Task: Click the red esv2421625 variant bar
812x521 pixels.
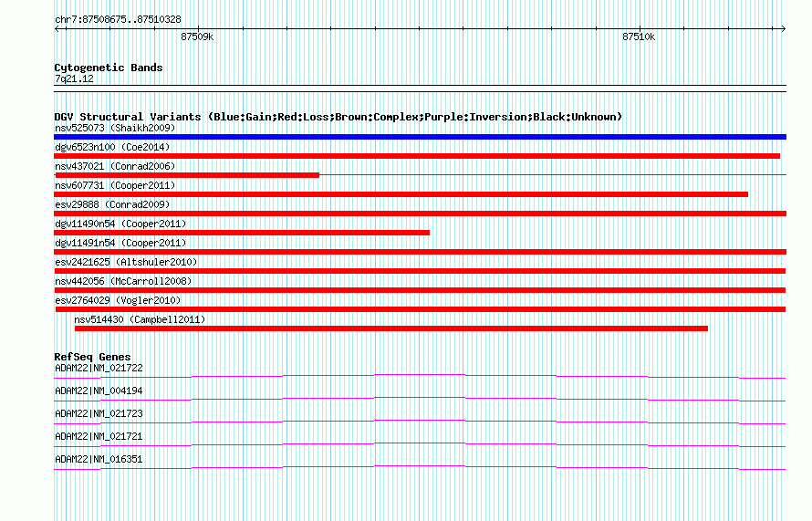Action: click(420, 271)
